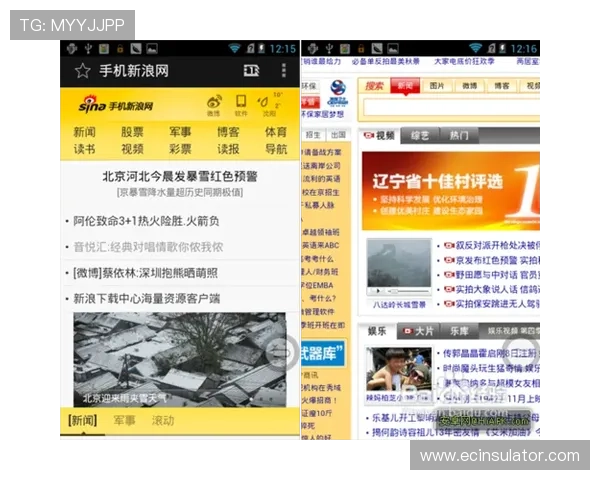Open the top ad link 必备单反拍最美秋景
600x480 pixels.
[x=386, y=61]
